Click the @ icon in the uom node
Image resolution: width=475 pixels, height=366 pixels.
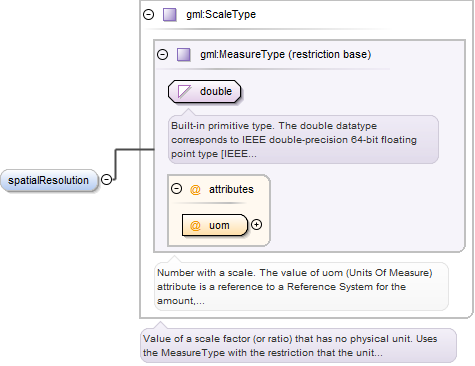coord(195,226)
